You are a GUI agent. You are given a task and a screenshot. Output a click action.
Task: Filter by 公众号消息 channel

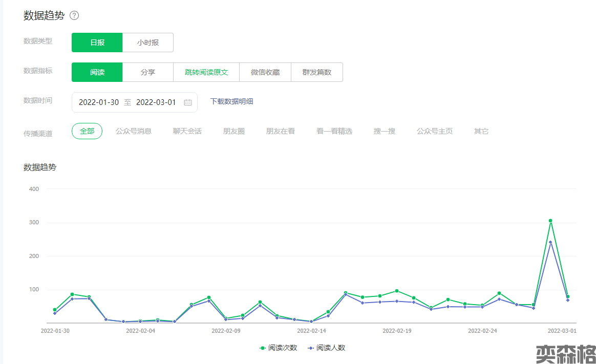(134, 131)
